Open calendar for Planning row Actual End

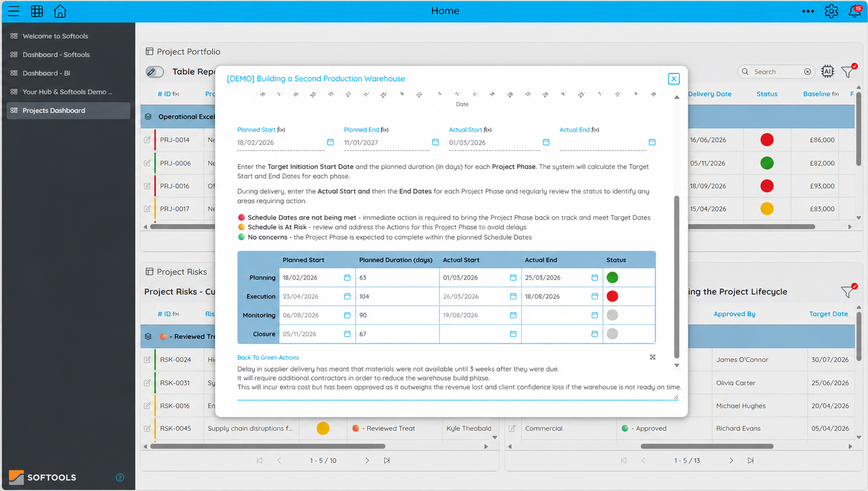595,278
